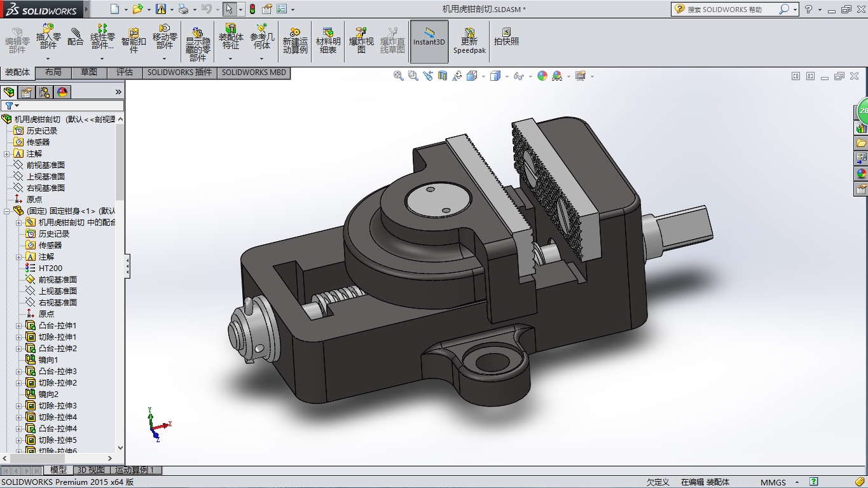
Task: Click the rebuild traffic light icon
Action: click(x=252, y=9)
